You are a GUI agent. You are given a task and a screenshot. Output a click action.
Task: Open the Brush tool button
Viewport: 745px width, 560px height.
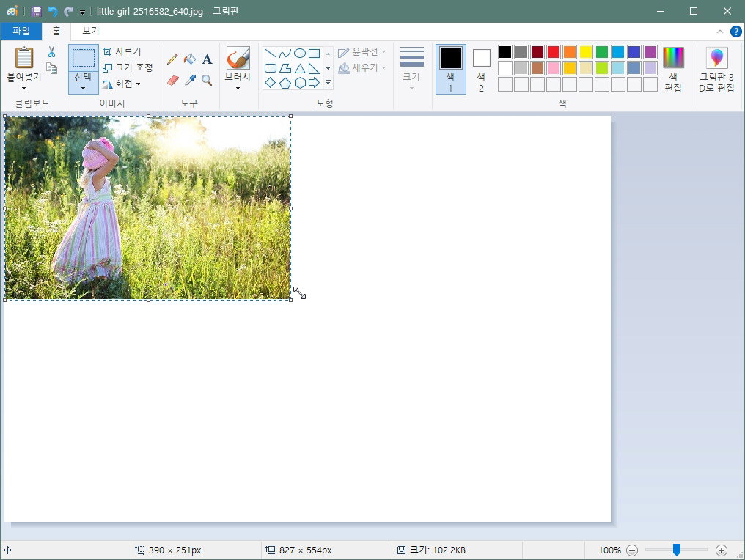[x=238, y=58]
